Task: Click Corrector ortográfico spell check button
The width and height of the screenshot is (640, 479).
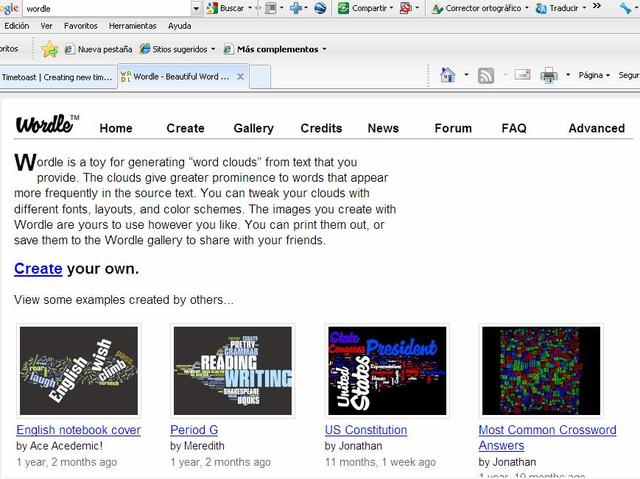Action: click(477, 8)
